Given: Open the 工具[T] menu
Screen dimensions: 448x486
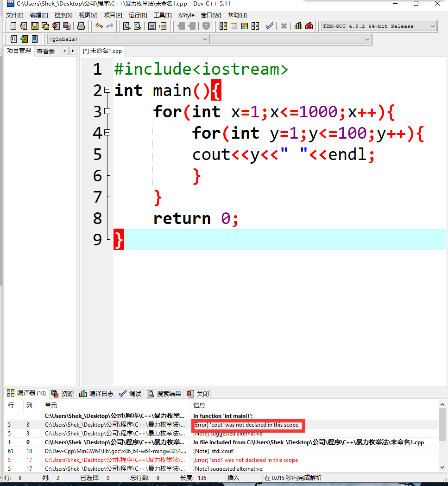Looking at the screenshot, I should (x=163, y=15).
